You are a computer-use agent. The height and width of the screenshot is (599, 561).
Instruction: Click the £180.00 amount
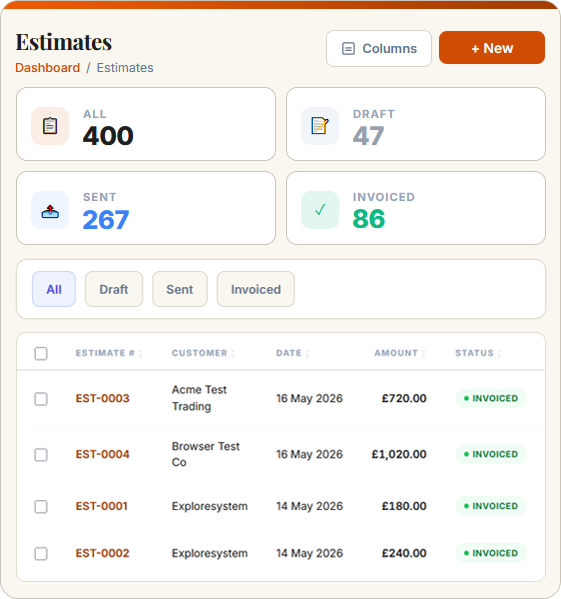coord(404,506)
